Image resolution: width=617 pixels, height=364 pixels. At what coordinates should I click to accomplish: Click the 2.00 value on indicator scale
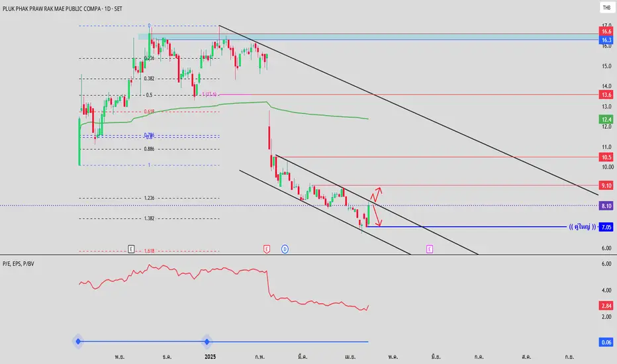(x=607, y=317)
